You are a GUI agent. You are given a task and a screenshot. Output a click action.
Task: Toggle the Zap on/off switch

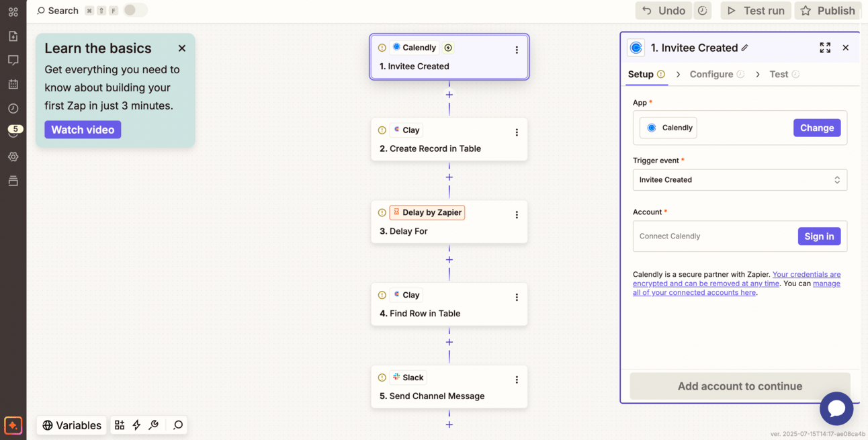(135, 10)
